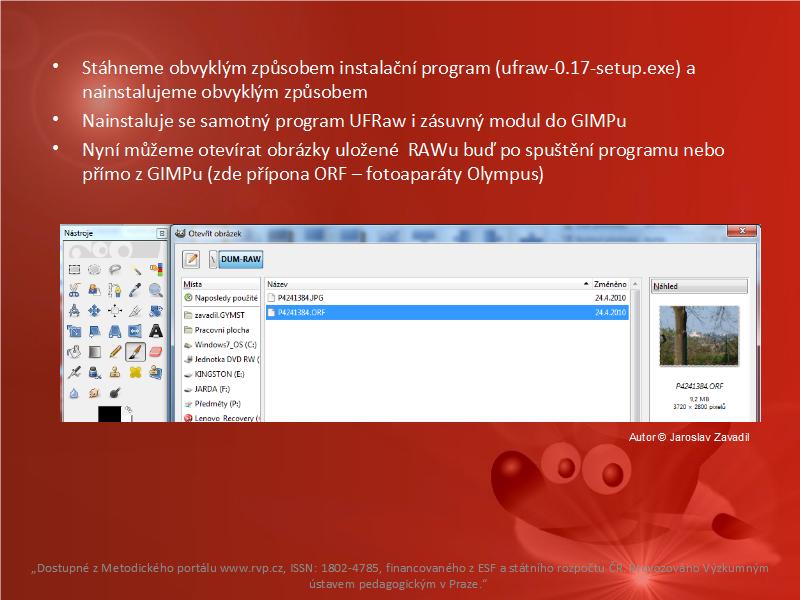Click the JPG file's date 24.4.2010
Screen dimensions: 800x600
point(610,298)
